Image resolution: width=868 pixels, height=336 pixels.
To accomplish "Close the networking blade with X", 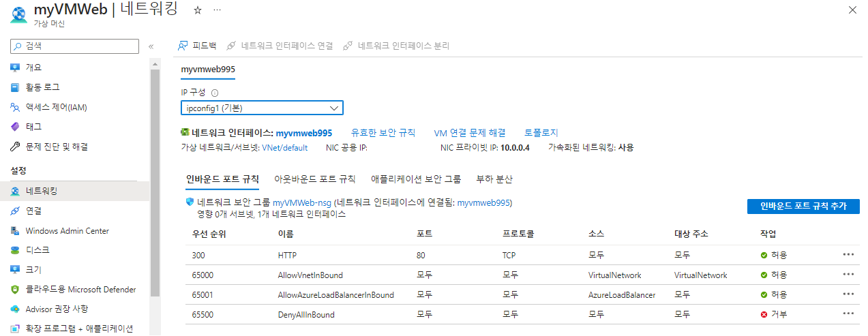I will tap(852, 10).
